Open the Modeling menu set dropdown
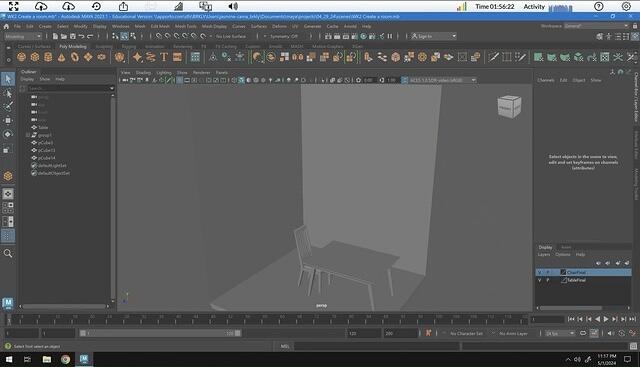Screen dimensions: 640x367 point(23,36)
